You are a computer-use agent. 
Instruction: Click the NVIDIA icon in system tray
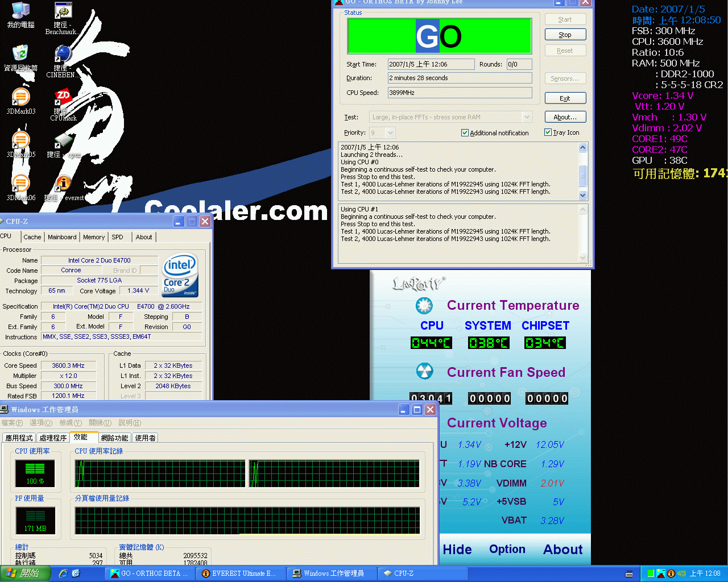coord(681,573)
